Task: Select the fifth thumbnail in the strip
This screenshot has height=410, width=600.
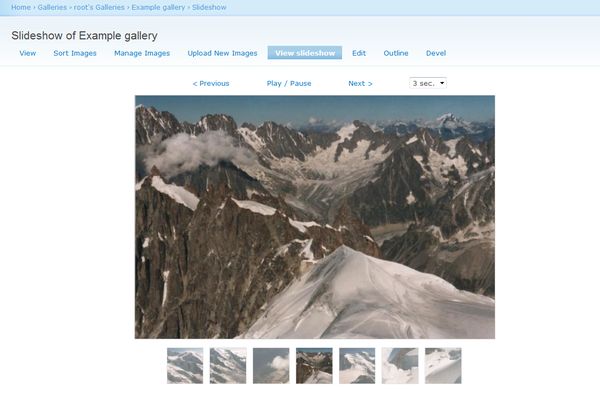Action: click(x=357, y=365)
